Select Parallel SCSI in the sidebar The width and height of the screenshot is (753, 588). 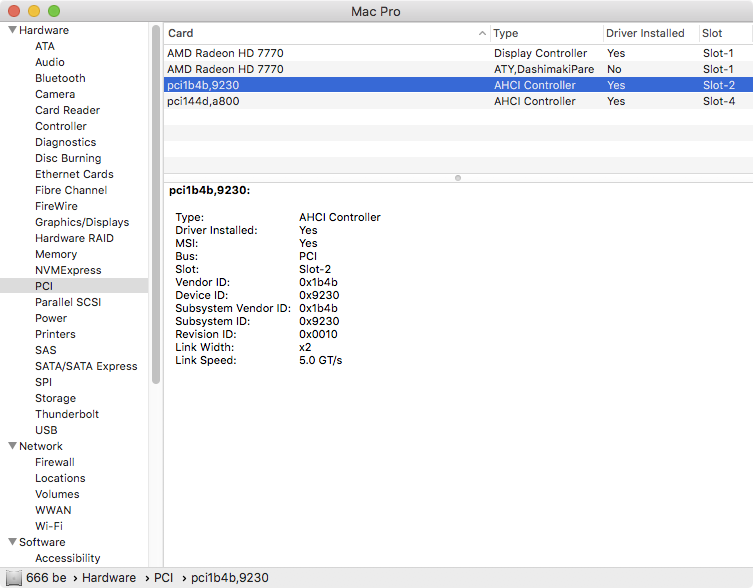click(x=68, y=302)
